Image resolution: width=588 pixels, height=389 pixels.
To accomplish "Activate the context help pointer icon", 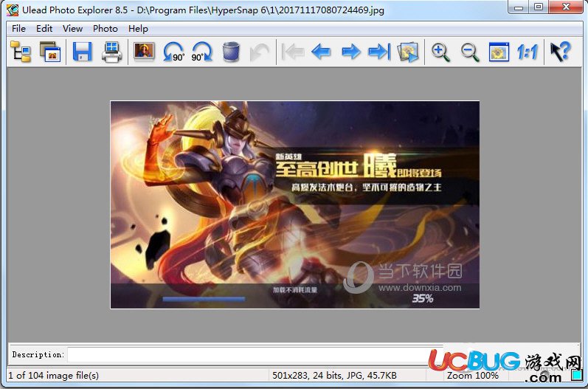I will (x=560, y=52).
